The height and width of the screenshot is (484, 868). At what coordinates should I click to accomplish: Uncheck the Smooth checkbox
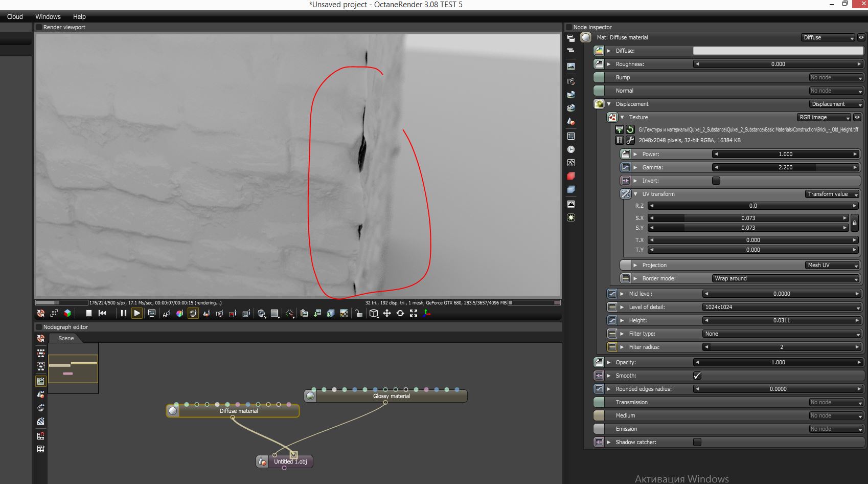(x=697, y=376)
